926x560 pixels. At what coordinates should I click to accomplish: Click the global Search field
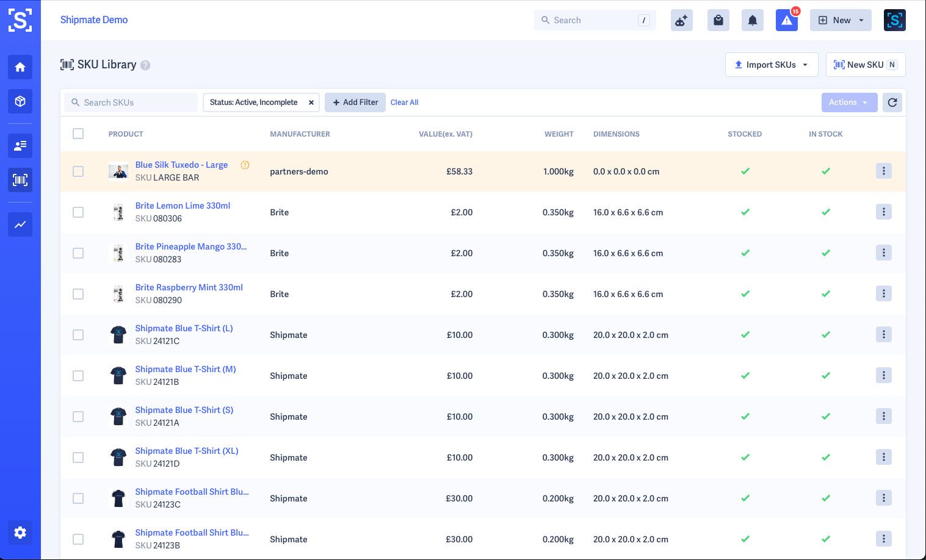[x=595, y=20]
